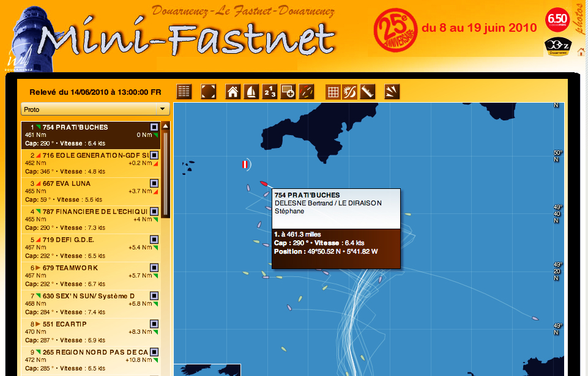588x376 pixels.
Task: Click "Douarnenez-Le Fastnet-Douarnenez" subtitle text
Action: pyautogui.click(x=243, y=11)
